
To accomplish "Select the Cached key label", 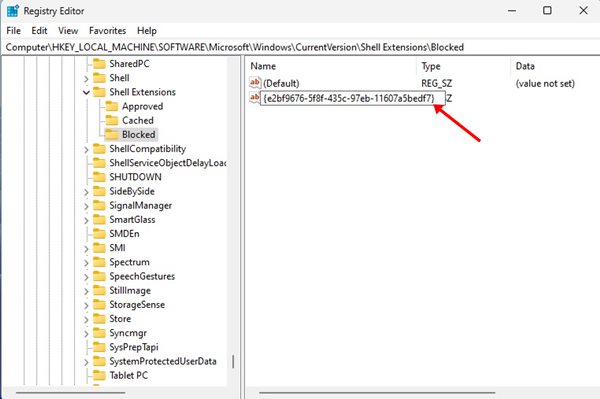I will click(x=138, y=120).
